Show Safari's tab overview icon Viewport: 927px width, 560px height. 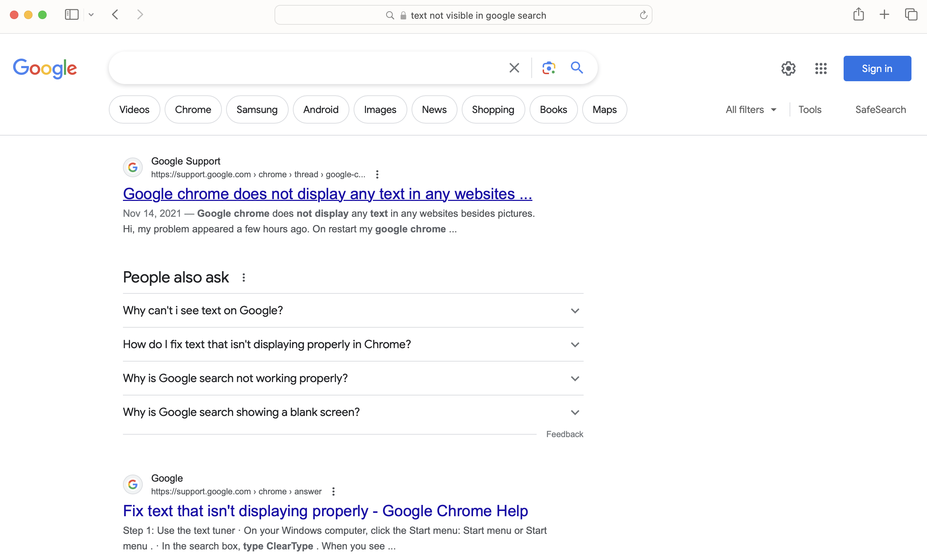coord(911,15)
